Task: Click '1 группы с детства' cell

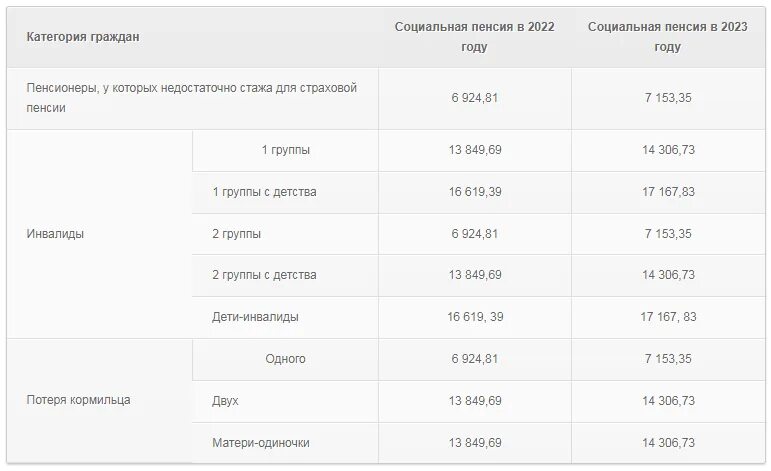Action: click(x=264, y=192)
